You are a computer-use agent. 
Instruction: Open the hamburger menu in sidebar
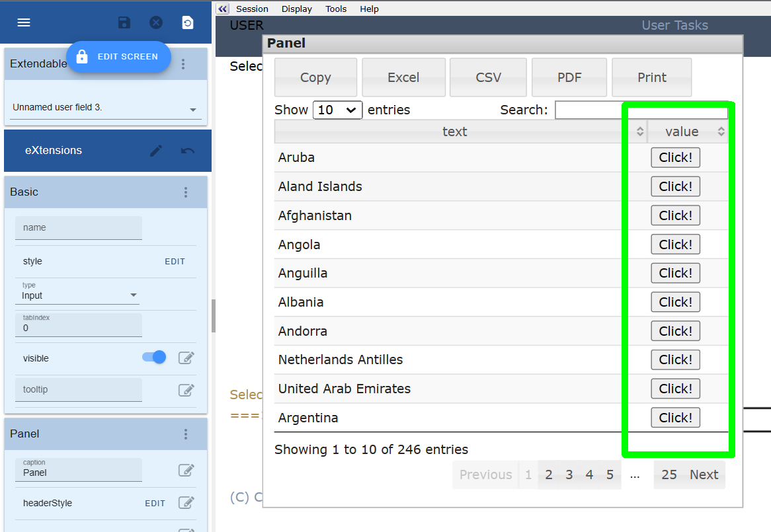point(24,22)
